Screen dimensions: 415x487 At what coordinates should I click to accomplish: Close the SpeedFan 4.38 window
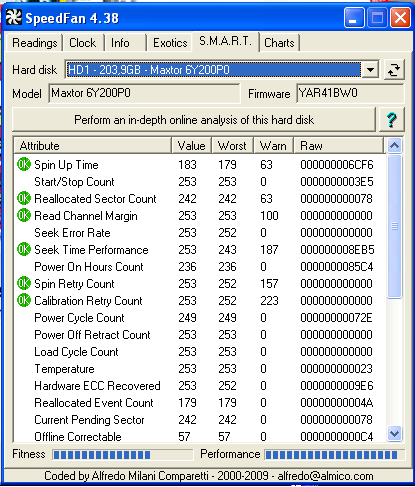click(400, 18)
